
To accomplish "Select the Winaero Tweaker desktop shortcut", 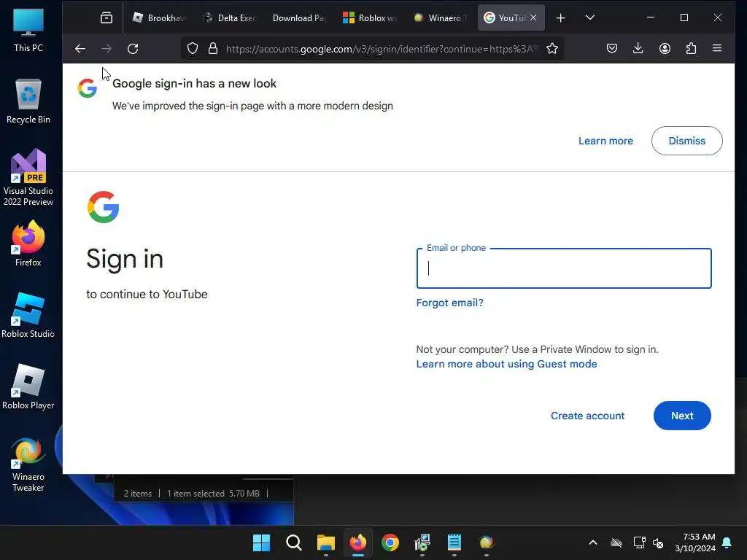I will 28,464.
